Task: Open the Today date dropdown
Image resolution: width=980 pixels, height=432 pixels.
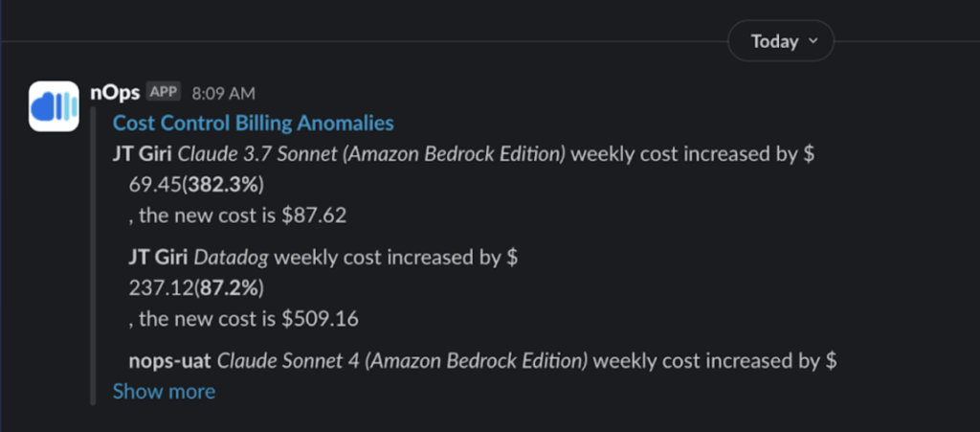Action: (781, 41)
